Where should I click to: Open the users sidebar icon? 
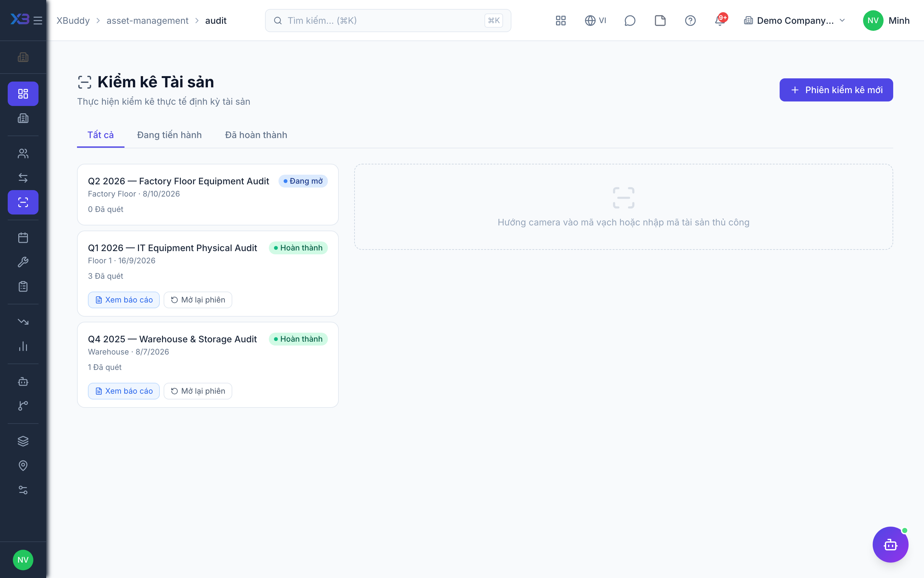(23, 153)
